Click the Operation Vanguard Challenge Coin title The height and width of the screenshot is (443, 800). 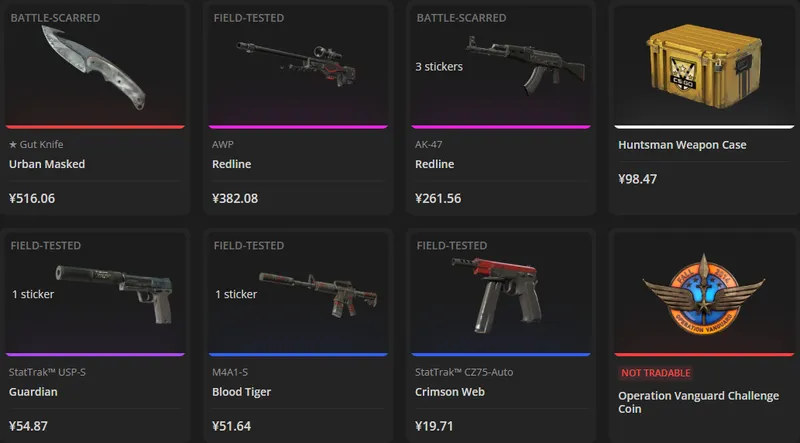[698, 402]
